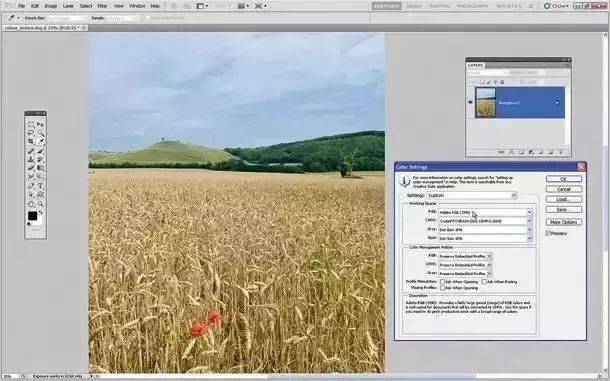Image resolution: width=610 pixels, height=381 pixels.
Task: Enable Missing Profiles Ask When Opening
Action: (x=442, y=288)
